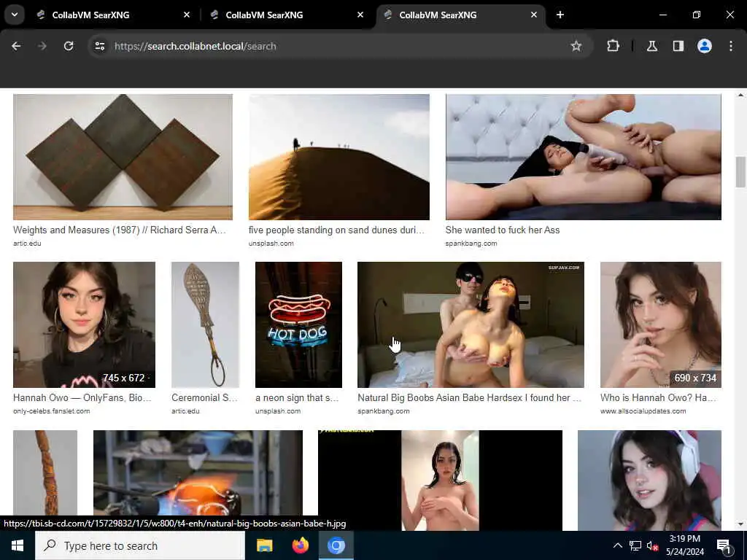
Task: Open the sand dunes photo thumbnail
Action: click(338, 157)
